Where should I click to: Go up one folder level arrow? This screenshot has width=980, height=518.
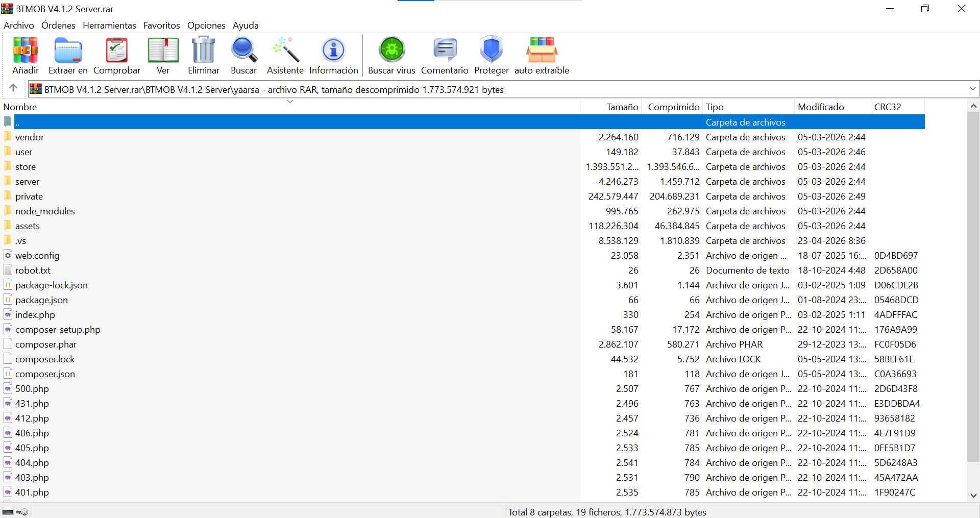pyautogui.click(x=13, y=88)
